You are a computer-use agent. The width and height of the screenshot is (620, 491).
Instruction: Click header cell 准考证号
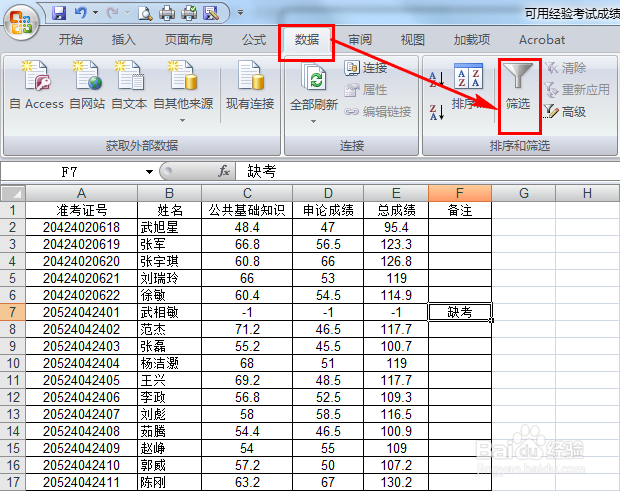click(81, 210)
